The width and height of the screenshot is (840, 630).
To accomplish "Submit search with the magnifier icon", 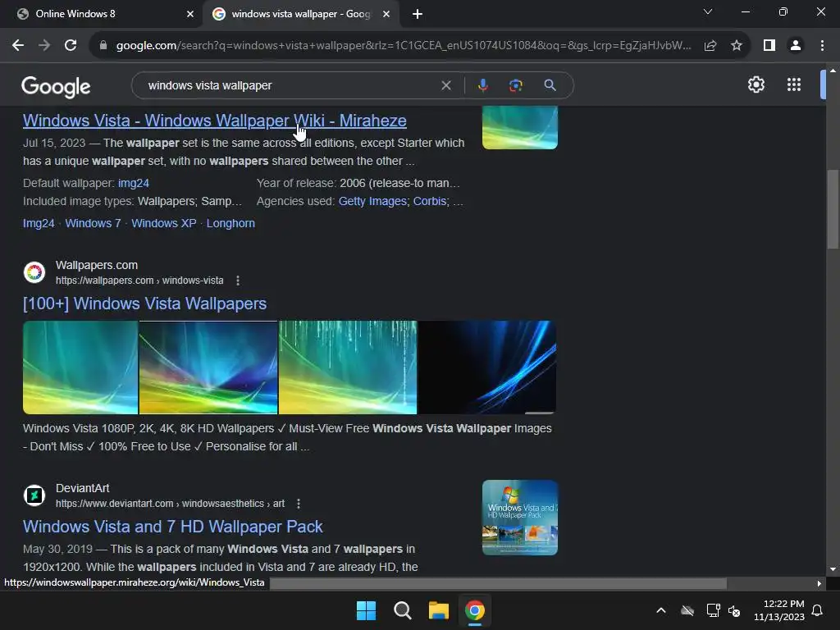I will pos(550,85).
